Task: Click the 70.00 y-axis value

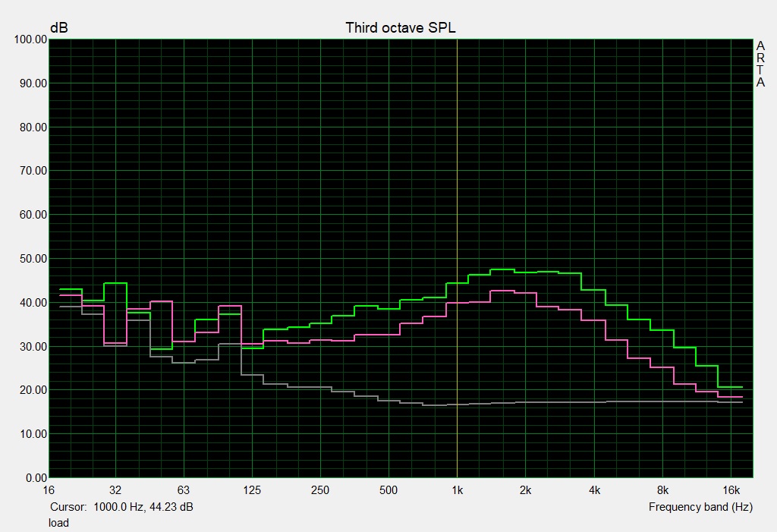Action: click(x=33, y=171)
